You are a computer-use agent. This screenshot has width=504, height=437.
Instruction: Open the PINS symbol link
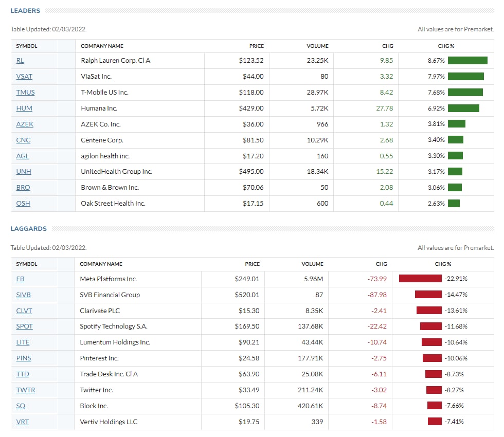coord(24,358)
